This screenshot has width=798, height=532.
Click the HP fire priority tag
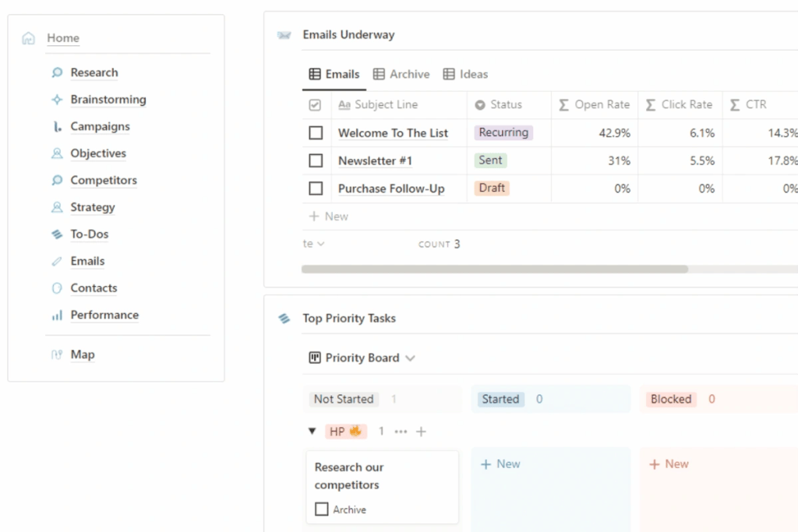pyautogui.click(x=345, y=432)
